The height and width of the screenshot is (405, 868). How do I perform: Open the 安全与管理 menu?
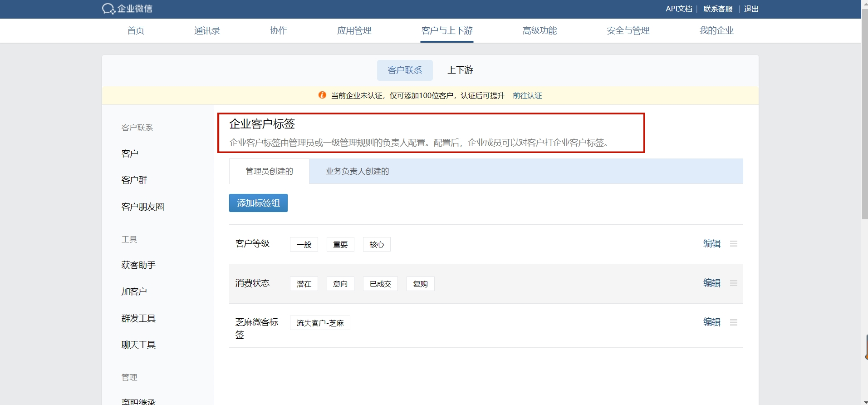coord(628,30)
